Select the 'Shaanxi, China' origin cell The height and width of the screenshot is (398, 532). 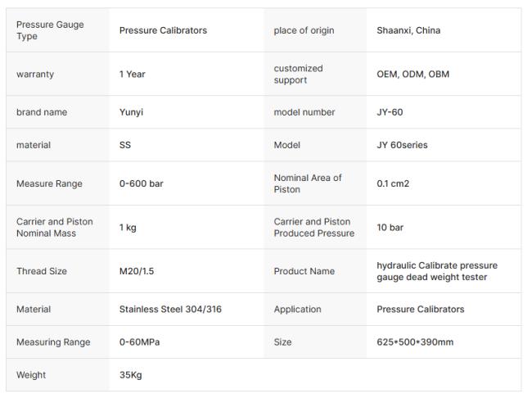click(408, 30)
